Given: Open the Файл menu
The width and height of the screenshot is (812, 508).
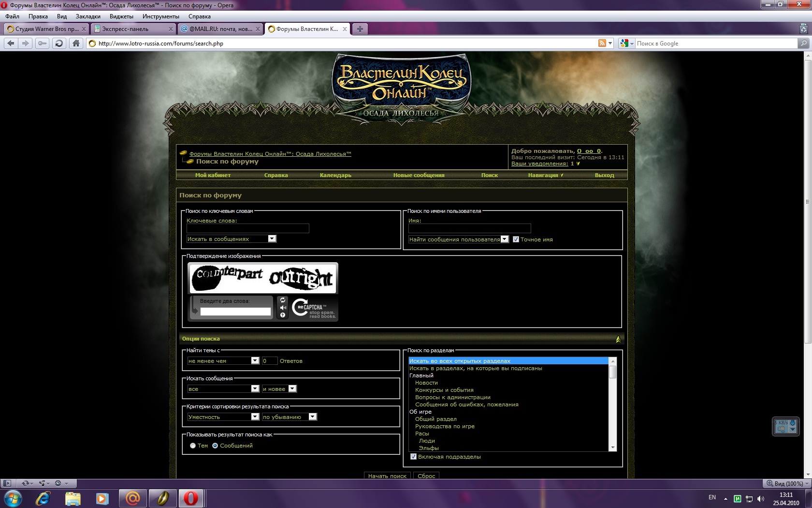Looking at the screenshot, I should click(x=13, y=16).
